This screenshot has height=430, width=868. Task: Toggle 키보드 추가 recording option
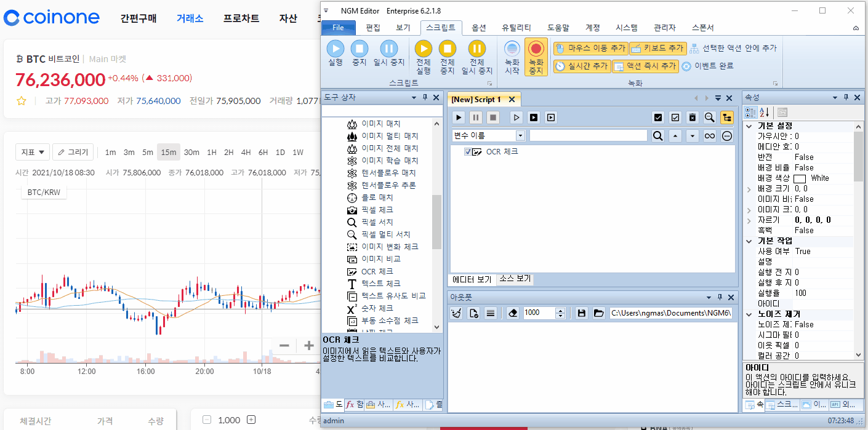tap(657, 48)
